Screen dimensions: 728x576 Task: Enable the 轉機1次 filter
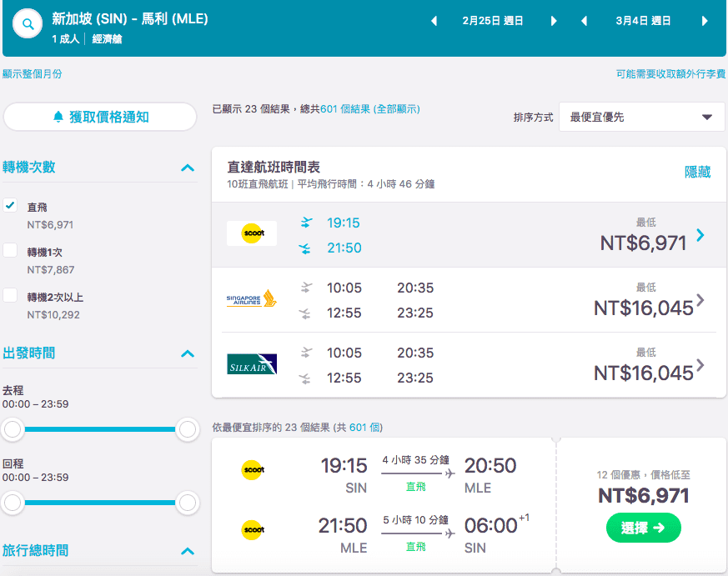(12, 251)
